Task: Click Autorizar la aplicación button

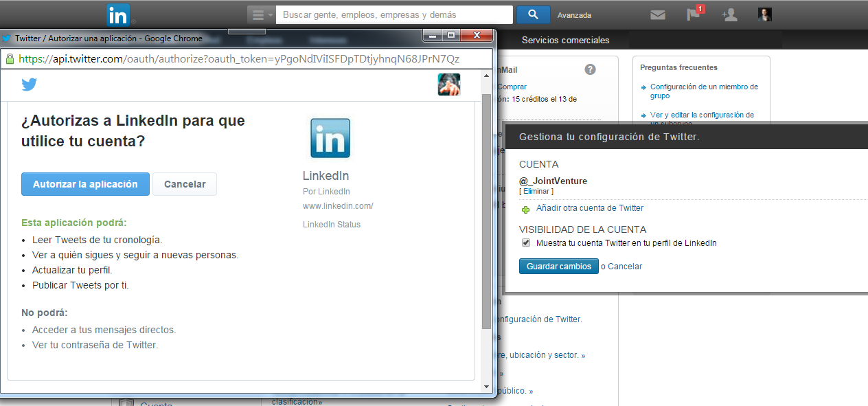Action: pyautogui.click(x=85, y=184)
